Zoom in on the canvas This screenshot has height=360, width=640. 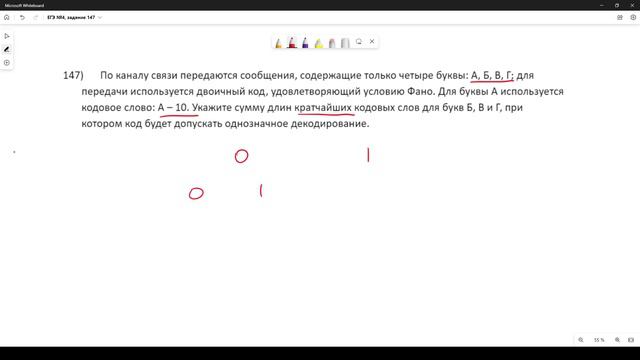[x=618, y=340]
